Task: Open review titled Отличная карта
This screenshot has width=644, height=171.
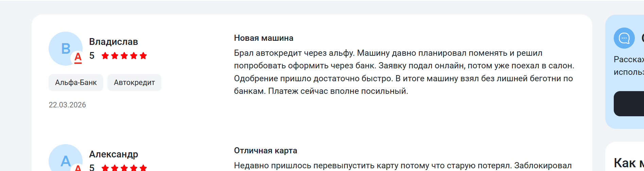Action: [265, 151]
